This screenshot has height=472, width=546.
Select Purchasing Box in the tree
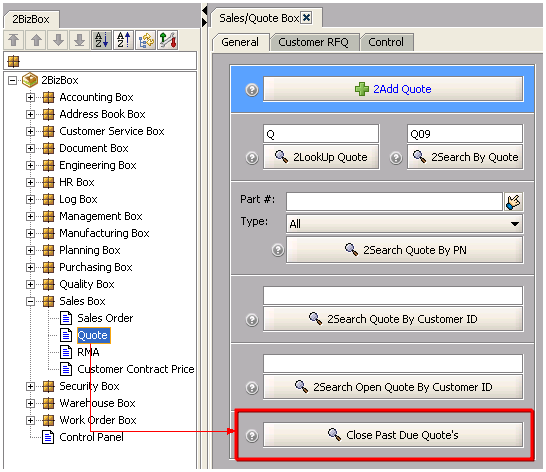point(96,268)
